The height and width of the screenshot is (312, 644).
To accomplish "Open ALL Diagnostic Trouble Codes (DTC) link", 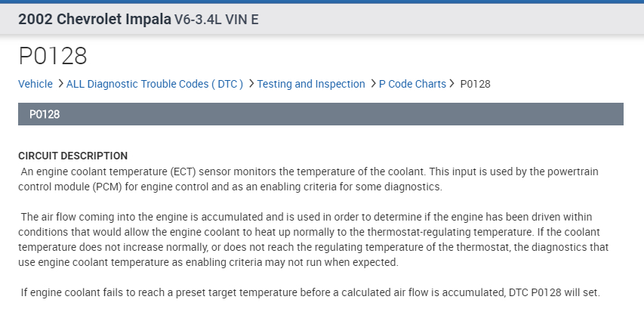I will (x=155, y=84).
